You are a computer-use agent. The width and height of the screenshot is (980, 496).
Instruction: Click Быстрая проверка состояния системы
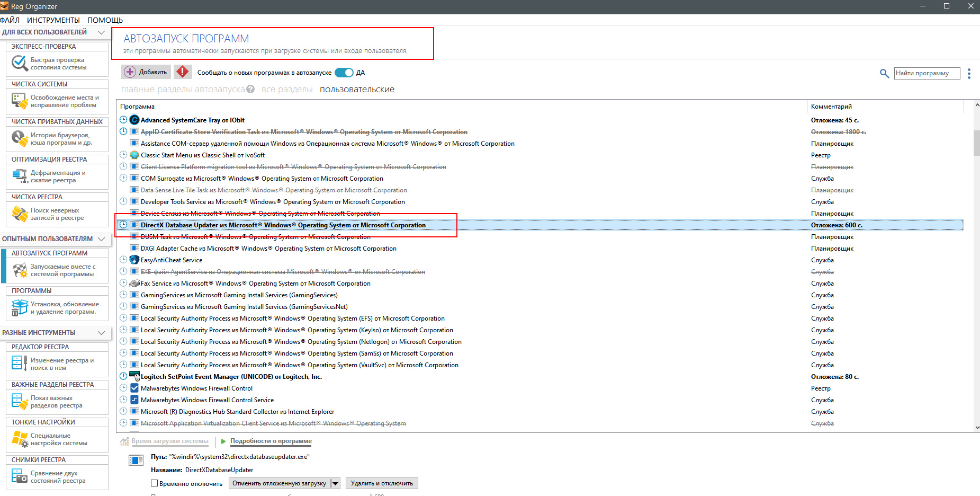pos(58,64)
